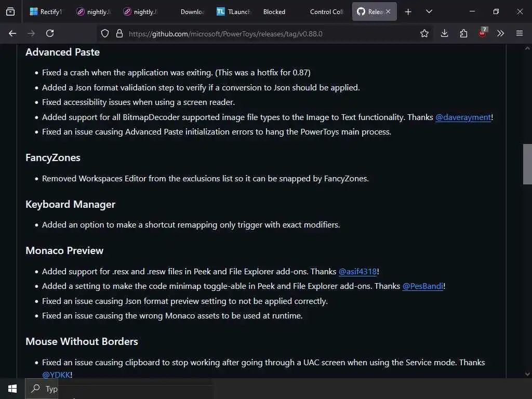Viewport: 532px width, 399px height.
Task: Open the uBlock Origin extension icon
Action: click(x=482, y=33)
